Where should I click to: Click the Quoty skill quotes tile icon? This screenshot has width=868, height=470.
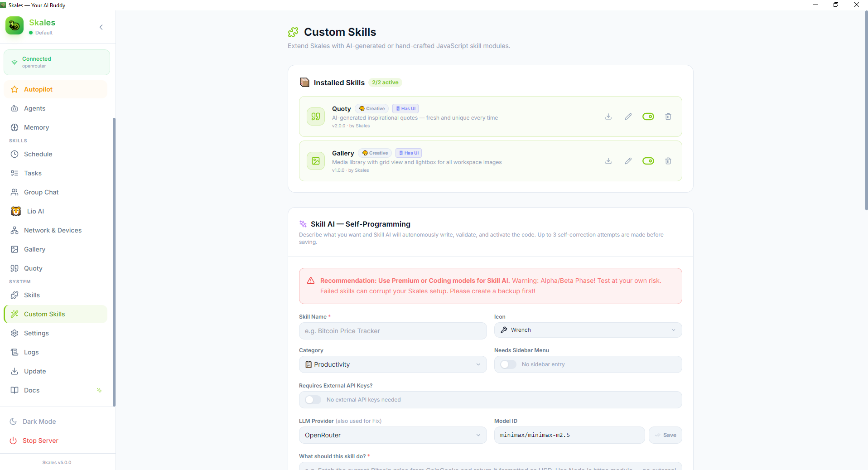[316, 116]
